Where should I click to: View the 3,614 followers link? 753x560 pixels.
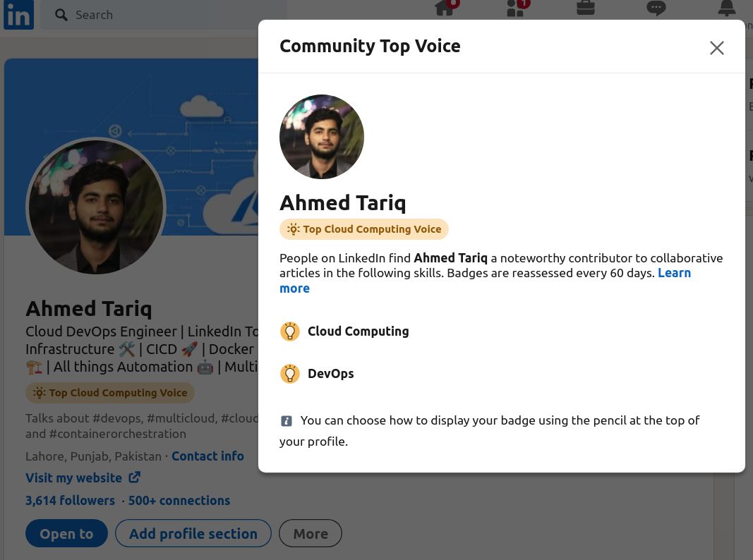tap(70, 501)
